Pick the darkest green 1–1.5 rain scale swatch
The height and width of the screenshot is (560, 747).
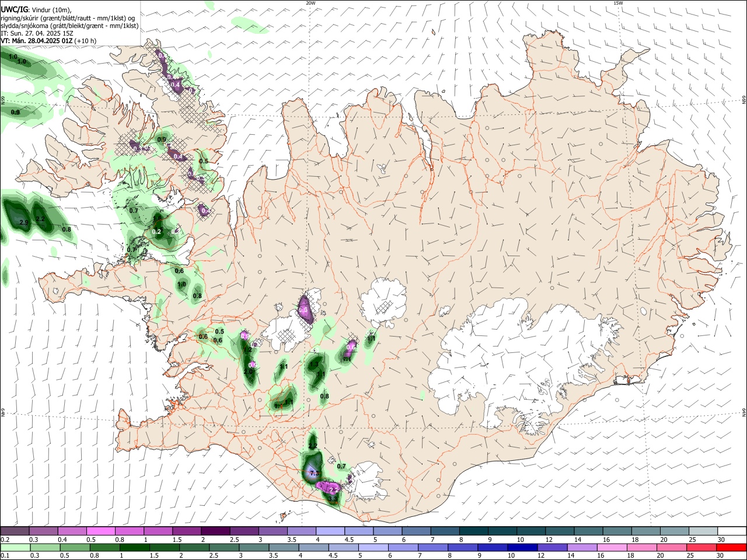[x=134, y=547]
